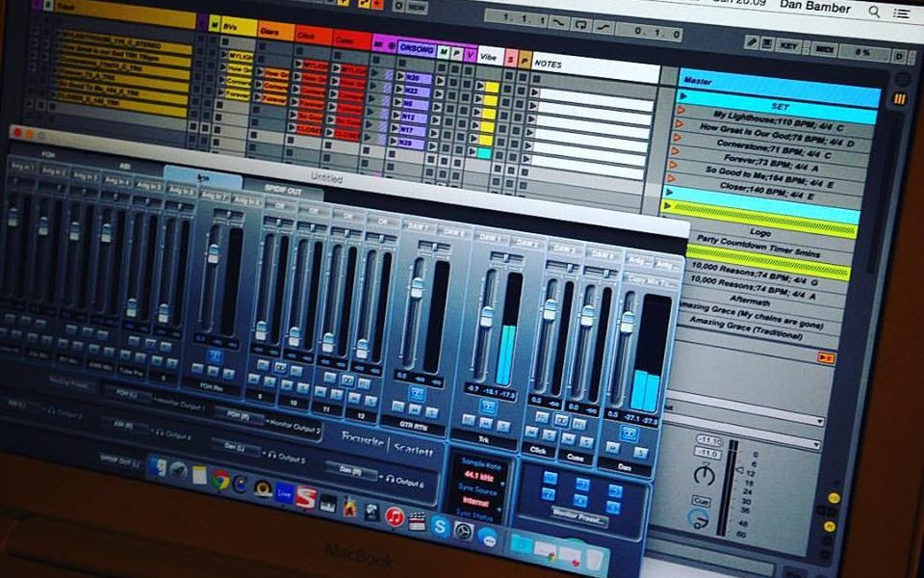Viewport: 924px width, 578px height.
Task: Open iTunes from the dock
Action: [394, 516]
